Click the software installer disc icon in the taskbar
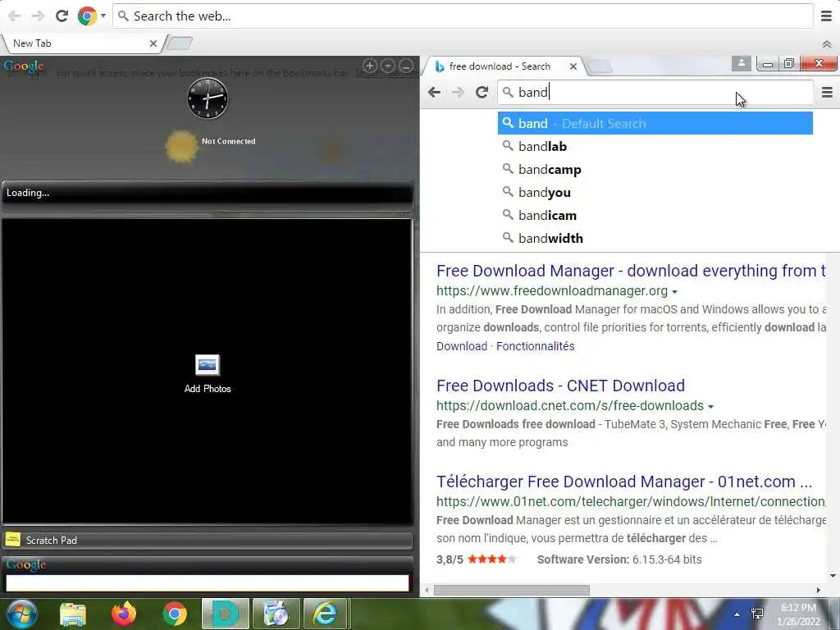 tap(276, 614)
